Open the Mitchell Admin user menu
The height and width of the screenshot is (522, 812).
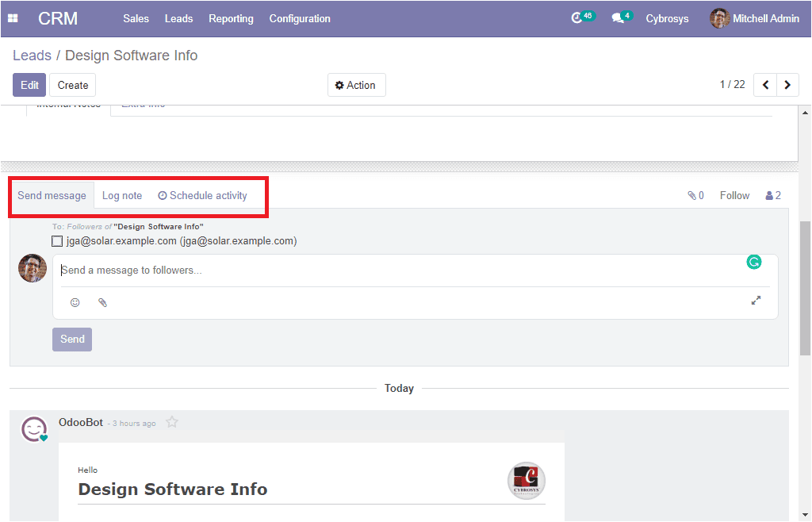[755, 19]
